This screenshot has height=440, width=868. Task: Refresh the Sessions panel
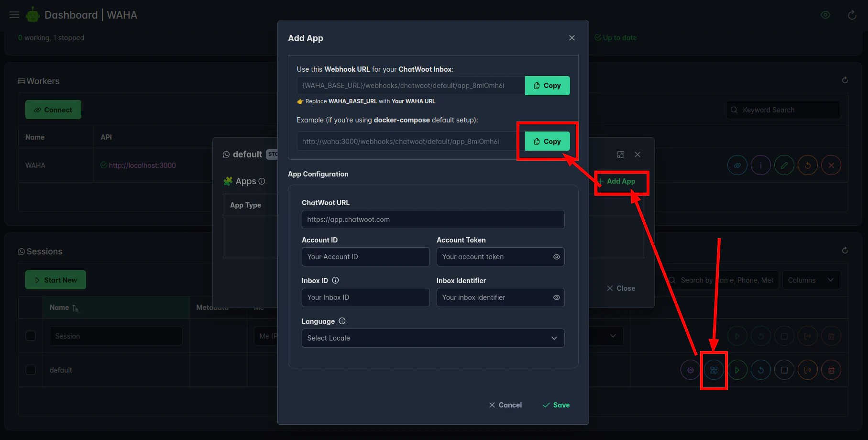tap(845, 250)
